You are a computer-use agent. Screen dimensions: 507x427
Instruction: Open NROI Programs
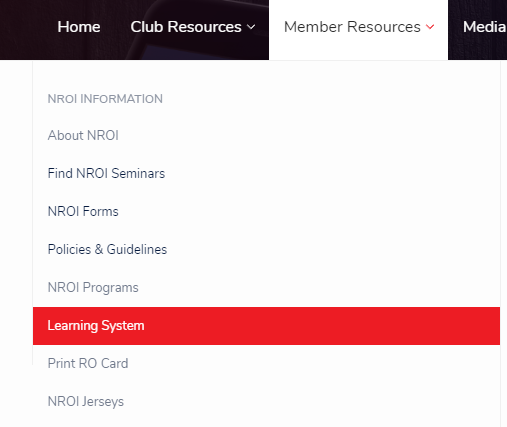[93, 287]
